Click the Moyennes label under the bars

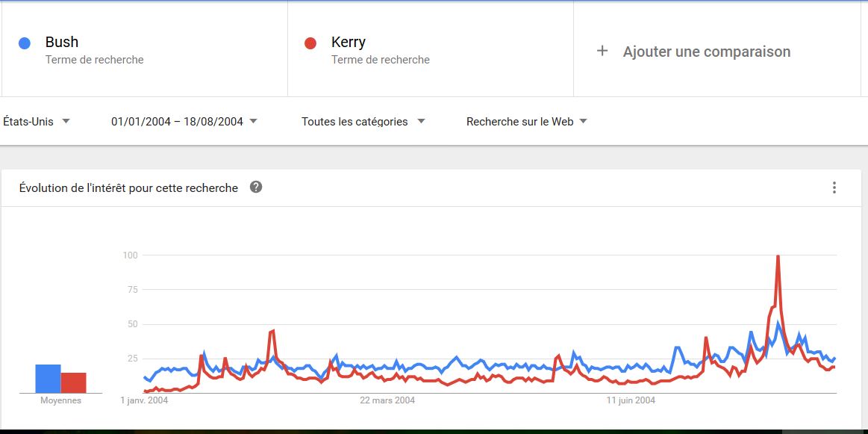pos(60,400)
